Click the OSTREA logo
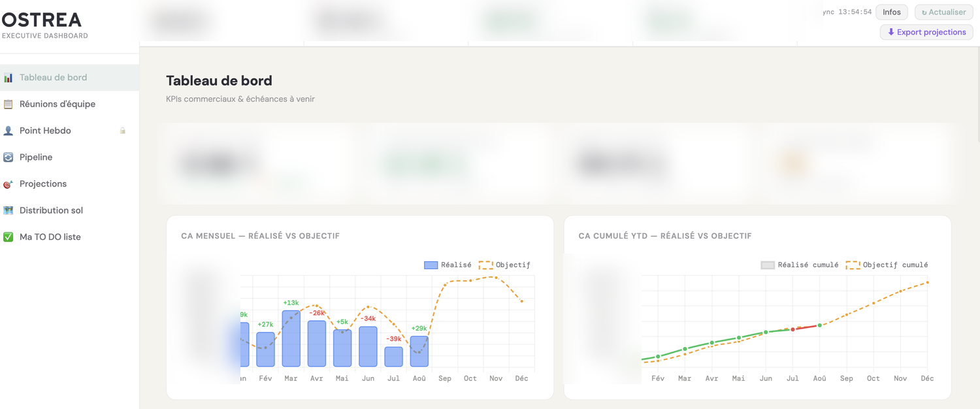The image size is (980, 409). point(42,20)
